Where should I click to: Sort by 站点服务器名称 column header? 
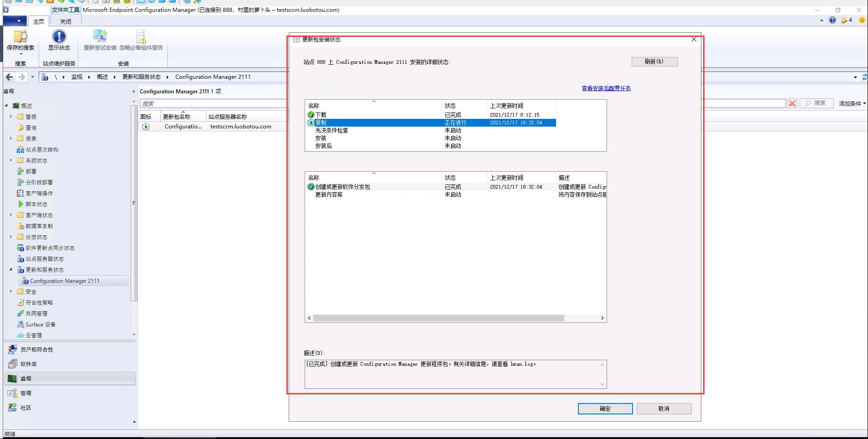point(247,117)
